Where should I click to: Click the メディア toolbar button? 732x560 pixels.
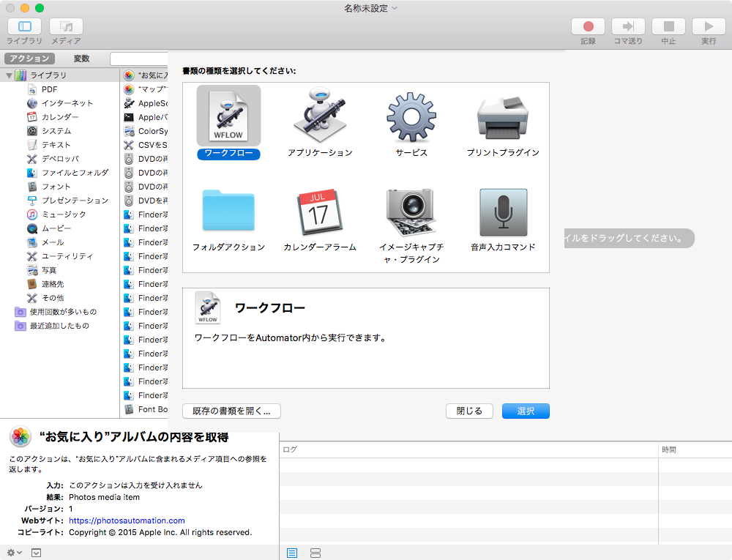tap(66, 27)
